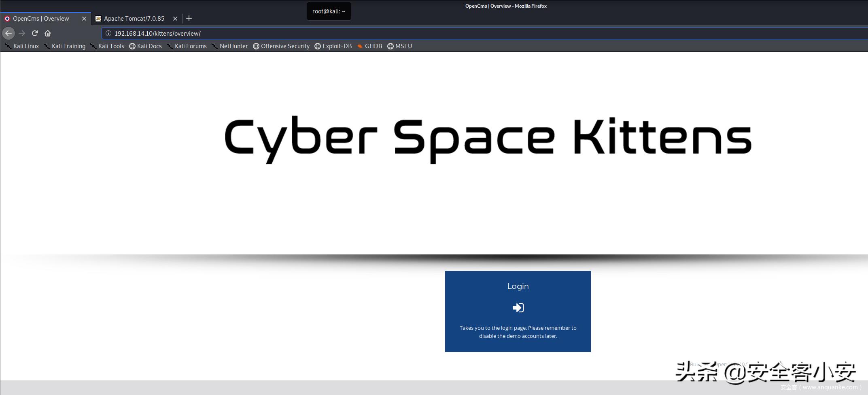
Task: Open the Kali Training bookmark
Action: pos(65,46)
